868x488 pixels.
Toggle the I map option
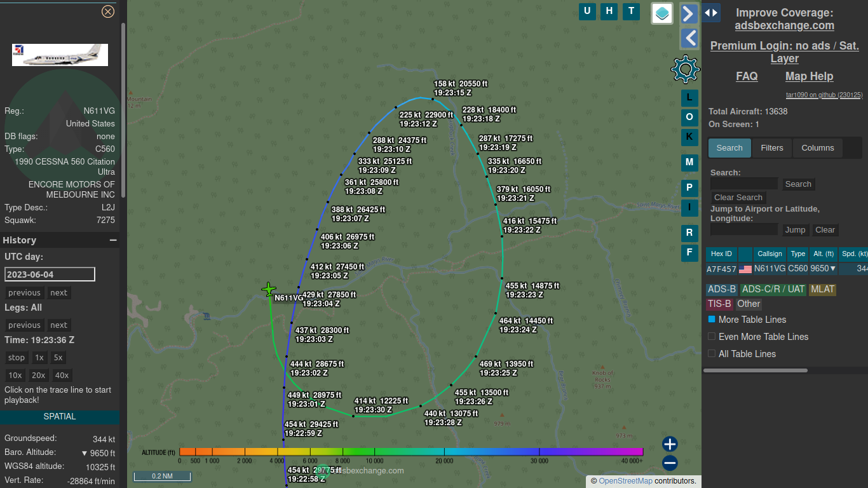pos(689,208)
